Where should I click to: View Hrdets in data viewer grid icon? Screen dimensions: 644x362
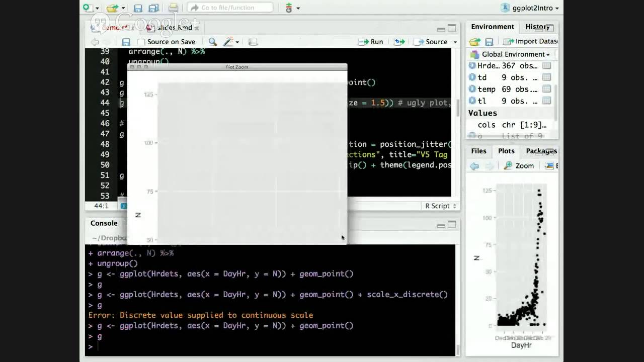click(x=546, y=65)
